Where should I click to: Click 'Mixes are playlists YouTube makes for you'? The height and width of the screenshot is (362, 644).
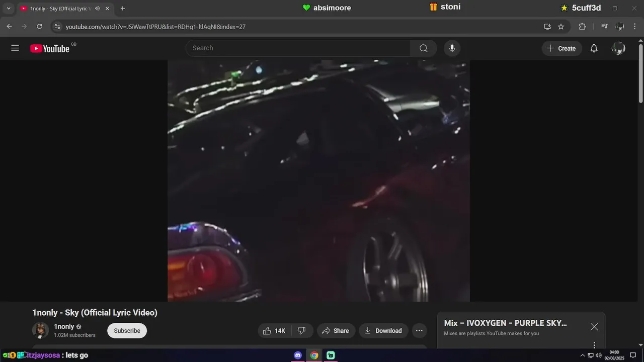click(491, 333)
